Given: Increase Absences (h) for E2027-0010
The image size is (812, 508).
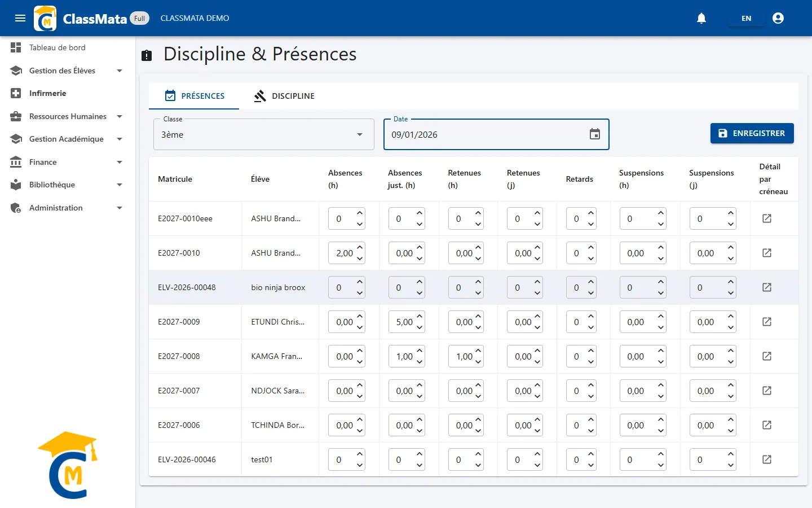Looking at the screenshot, I should pyautogui.click(x=360, y=247).
